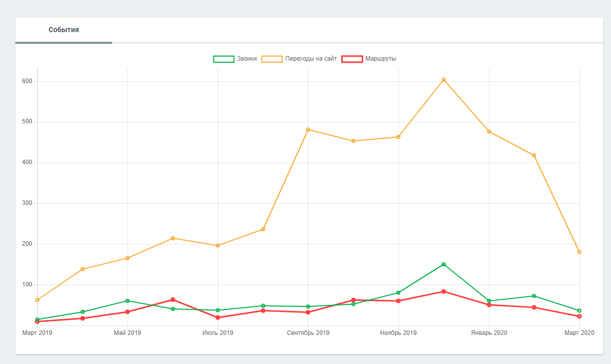This screenshot has height=364, width=611.
Task: Click the first orange point at Март 2019
Action: 37,300
